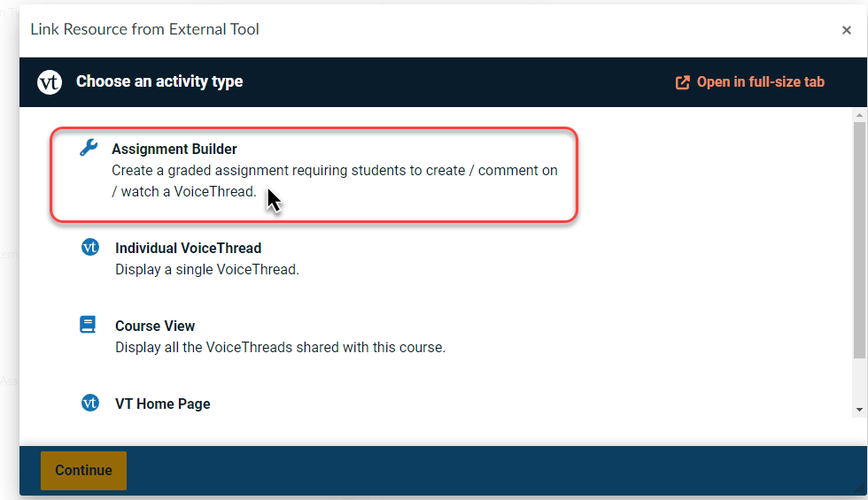Click the VoiceThread logo in the header
868x500 pixels.
[50, 81]
